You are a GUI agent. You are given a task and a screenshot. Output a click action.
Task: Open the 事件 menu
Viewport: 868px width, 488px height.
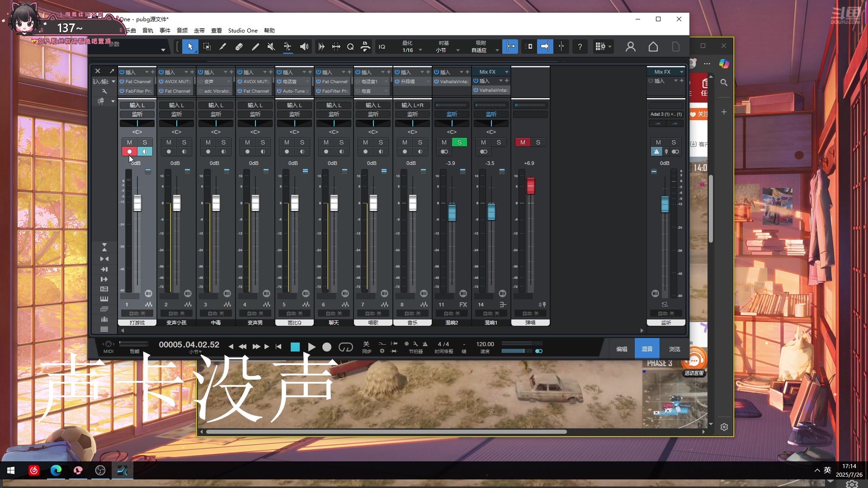coord(165,30)
